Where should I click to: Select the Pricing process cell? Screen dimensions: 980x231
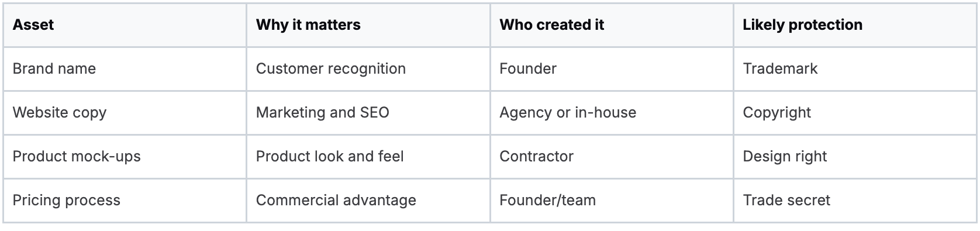[125, 201]
